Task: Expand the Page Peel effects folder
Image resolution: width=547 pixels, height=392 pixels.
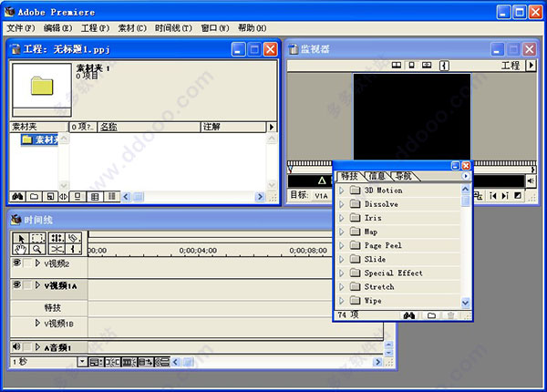Action: [342, 245]
